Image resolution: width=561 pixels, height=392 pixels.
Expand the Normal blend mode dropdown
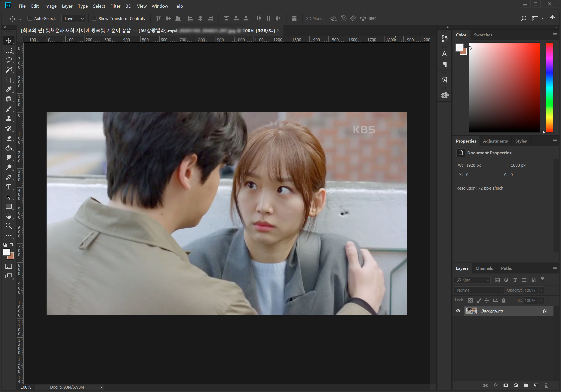coord(479,290)
